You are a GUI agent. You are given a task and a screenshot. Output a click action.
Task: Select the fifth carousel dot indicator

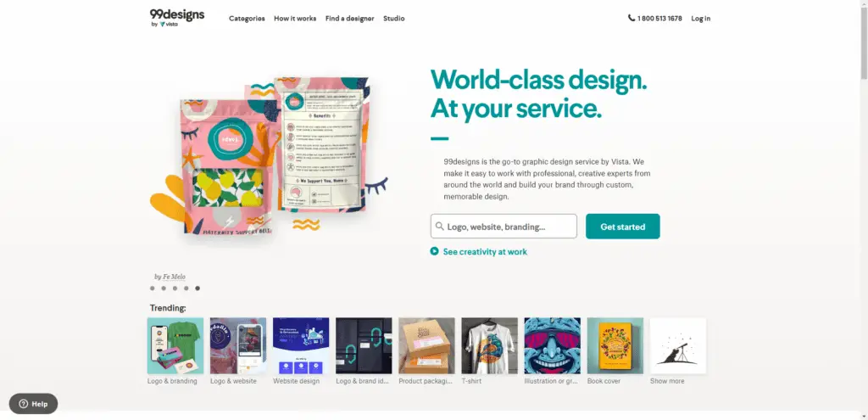pos(198,288)
